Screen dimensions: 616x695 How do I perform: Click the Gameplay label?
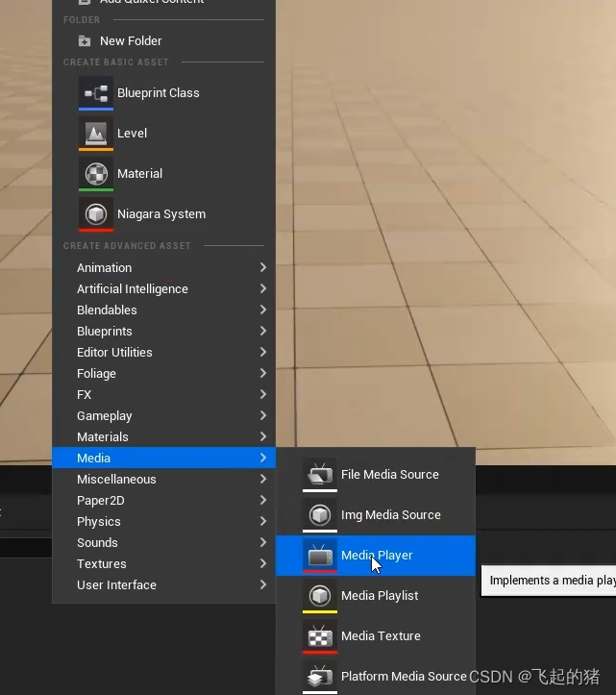(x=105, y=416)
